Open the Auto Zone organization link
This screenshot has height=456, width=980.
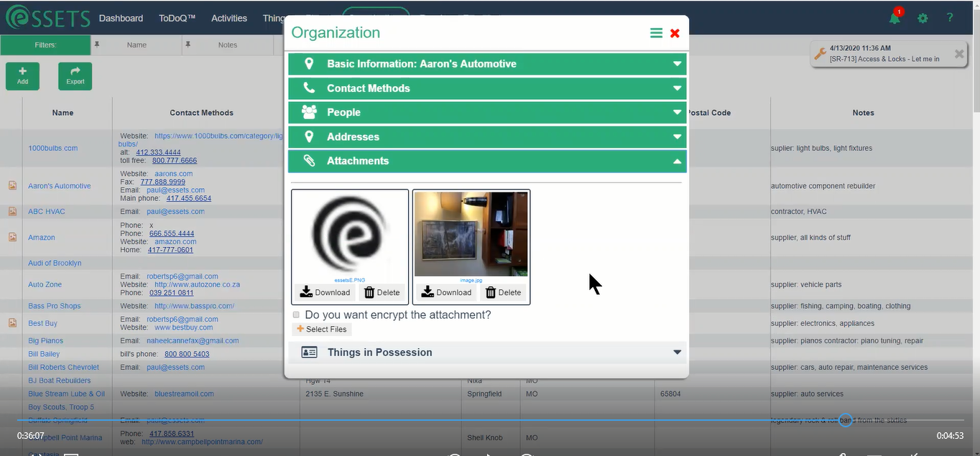45,284
